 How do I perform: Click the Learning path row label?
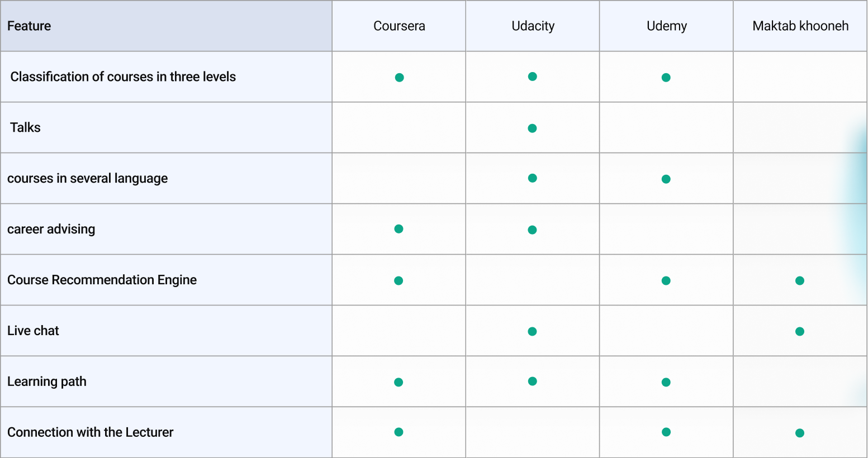47,382
